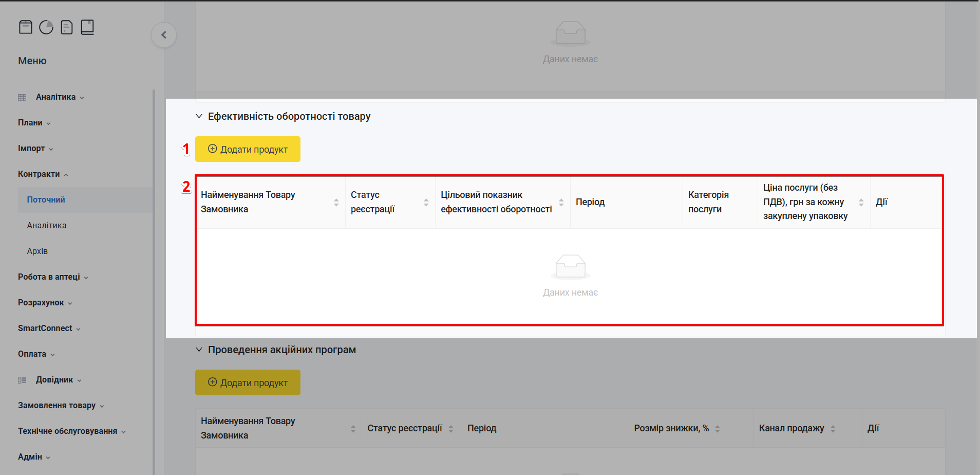Click sort arrows on Цільовий показник ефективності оборотності
The width and height of the screenshot is (980, 475).
click(561, 203)
